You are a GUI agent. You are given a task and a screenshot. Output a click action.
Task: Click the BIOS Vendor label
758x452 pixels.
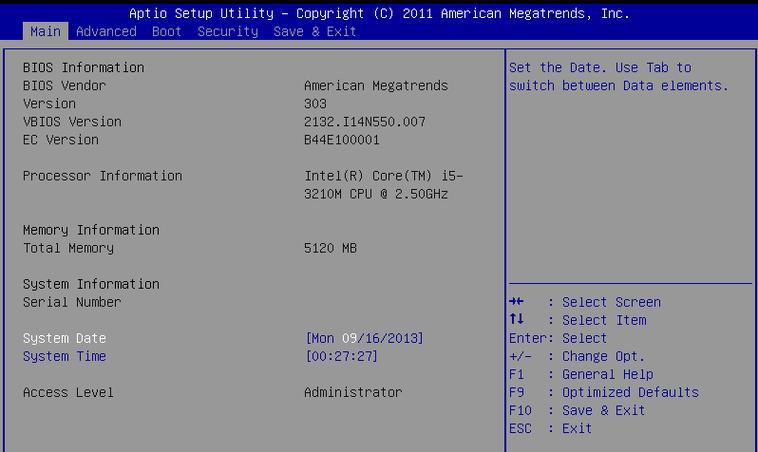click(64, 86)
